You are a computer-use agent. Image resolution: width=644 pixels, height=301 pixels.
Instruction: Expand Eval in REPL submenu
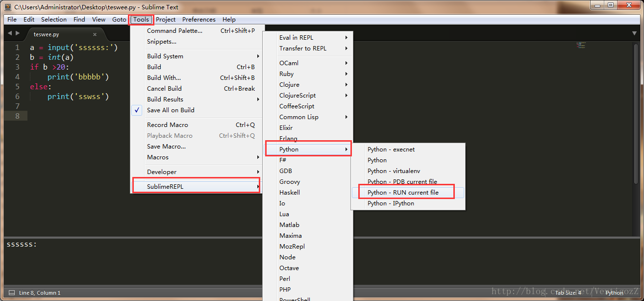[308, 38]
